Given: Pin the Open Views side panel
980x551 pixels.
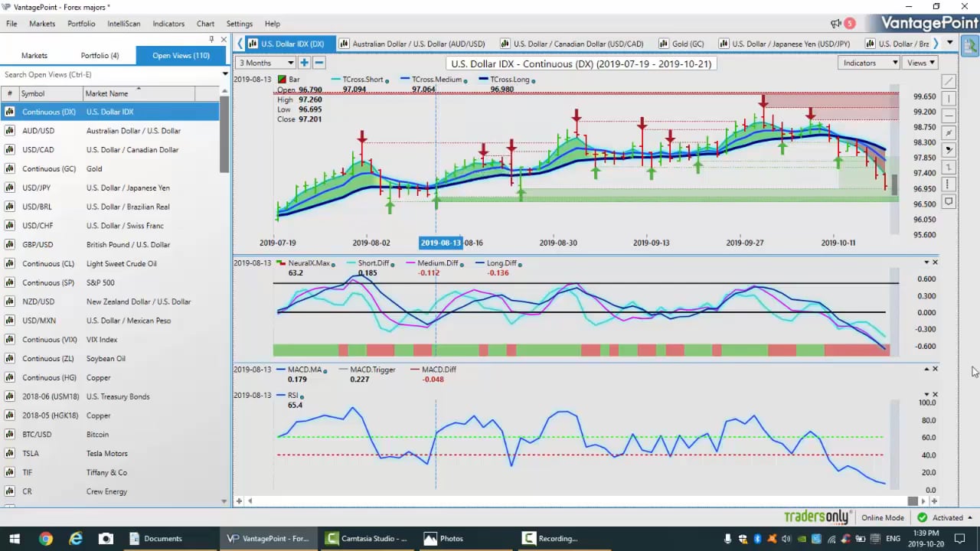Looking at the screenshot, I should pos(212,39).
